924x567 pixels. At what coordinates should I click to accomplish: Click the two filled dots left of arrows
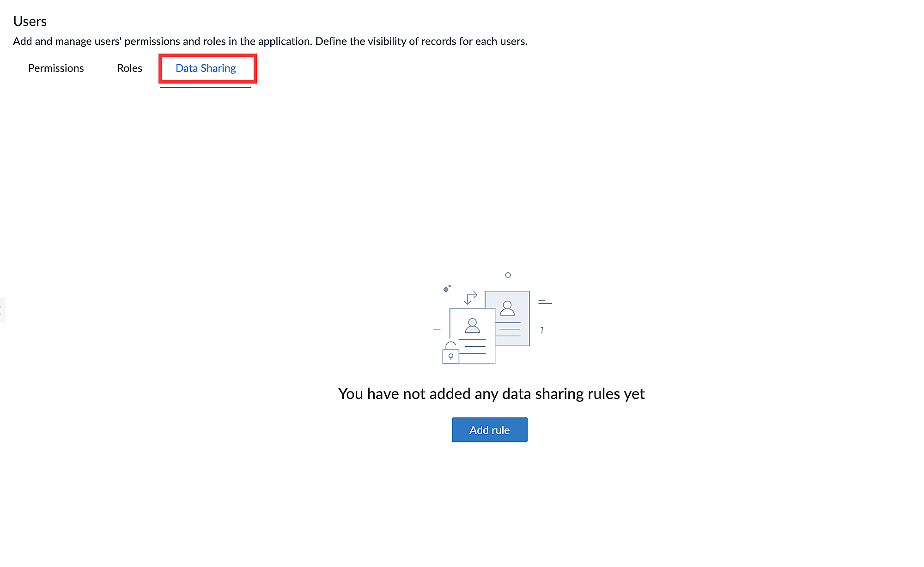click(447, 289)
